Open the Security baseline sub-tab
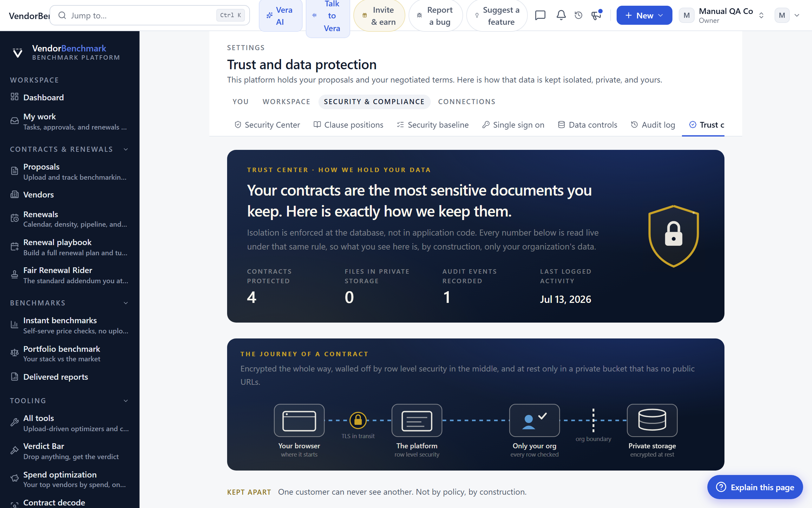812x508 pixels. pyautogui.click(x=433, y=125)
